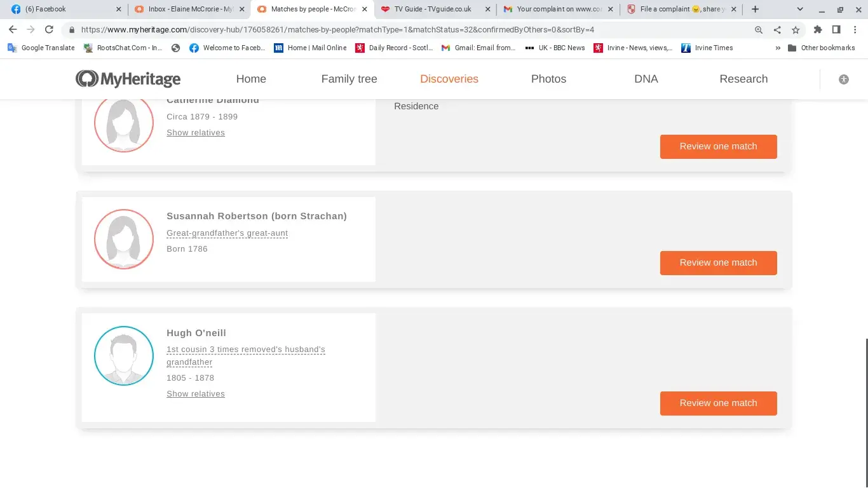Share this page via share icon

tap(777, 30)
